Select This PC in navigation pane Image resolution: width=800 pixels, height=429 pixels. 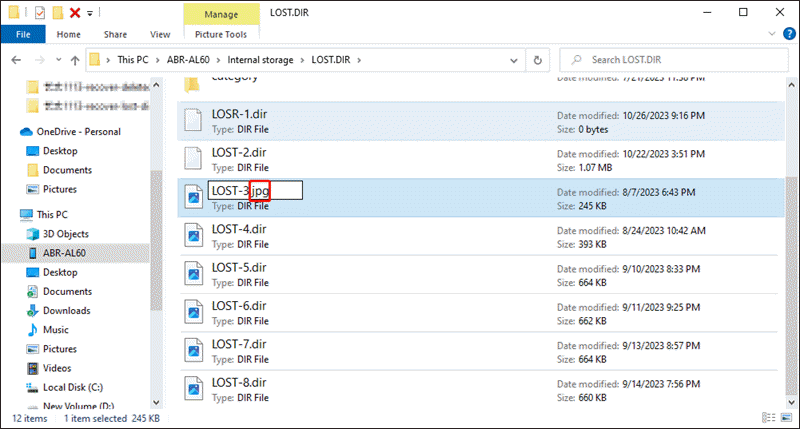click(52, 215)
